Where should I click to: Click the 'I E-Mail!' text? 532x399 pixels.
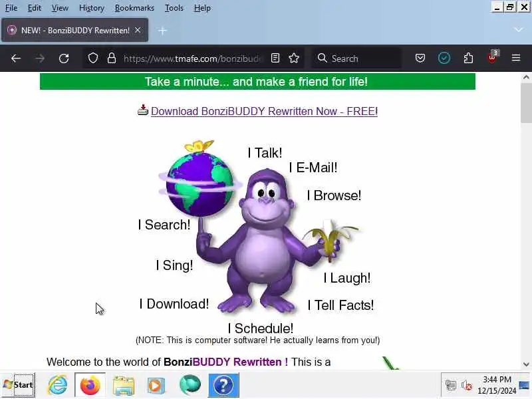(313, 168)
